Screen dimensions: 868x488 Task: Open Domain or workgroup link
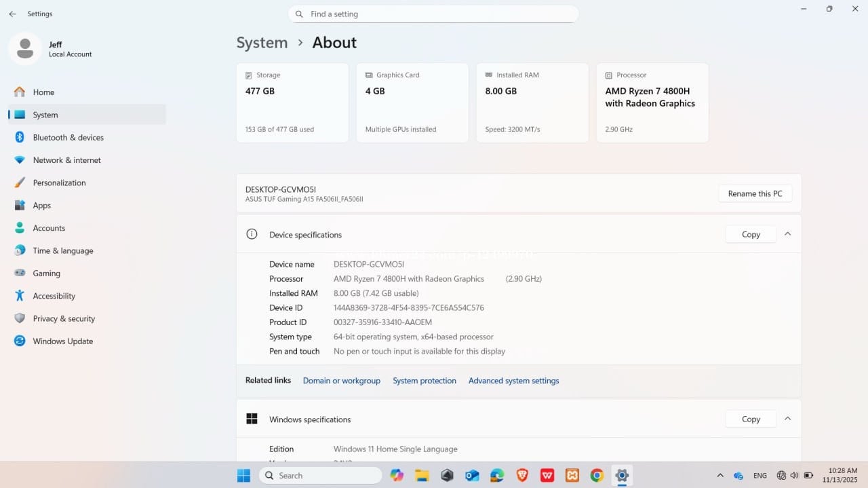pos(342,381)
